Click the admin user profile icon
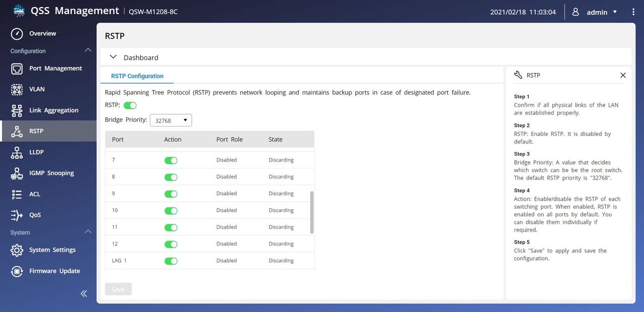The width and height of the screenshot is (644, 312). (576, 12)
